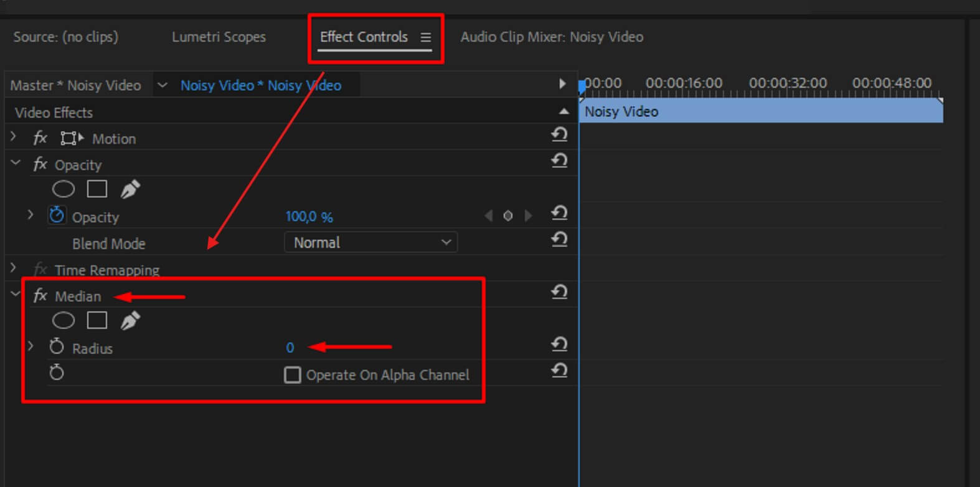
Task: Reset the Opacity effect group
Action: 559,160
